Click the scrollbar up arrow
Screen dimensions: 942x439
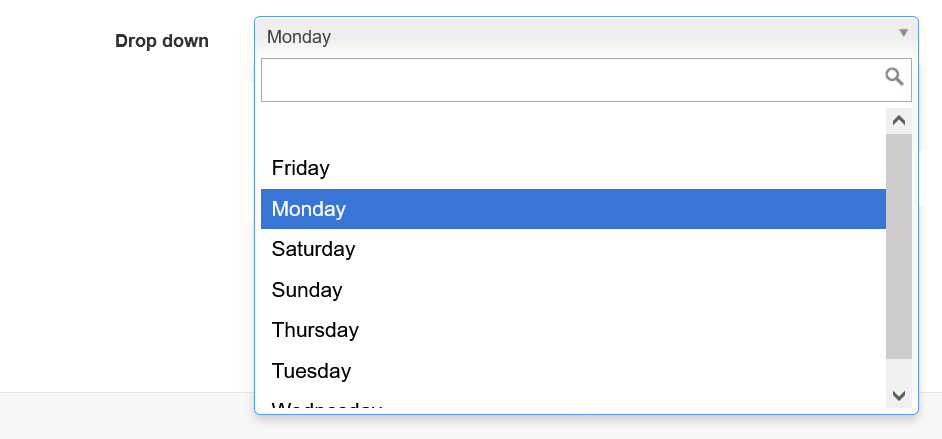[899, 121]
